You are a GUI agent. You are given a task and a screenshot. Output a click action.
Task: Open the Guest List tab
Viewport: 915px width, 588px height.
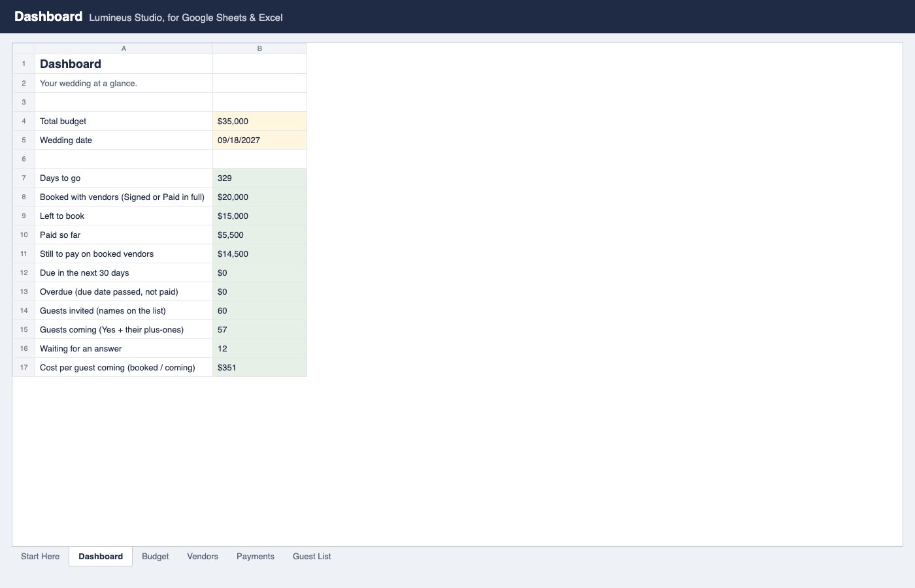pos(312,557)
